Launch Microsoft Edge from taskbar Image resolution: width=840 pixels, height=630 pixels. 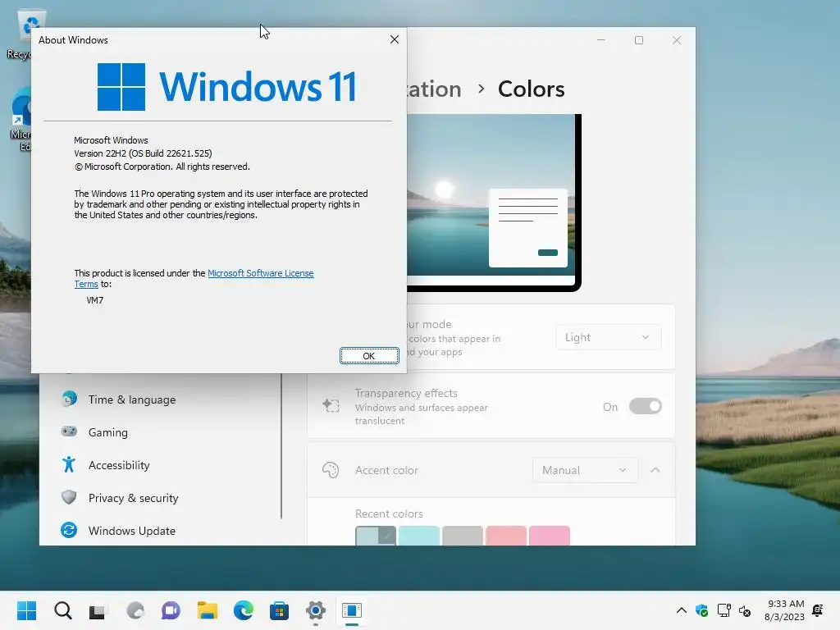pyautogui.click(x=243, y=610)
